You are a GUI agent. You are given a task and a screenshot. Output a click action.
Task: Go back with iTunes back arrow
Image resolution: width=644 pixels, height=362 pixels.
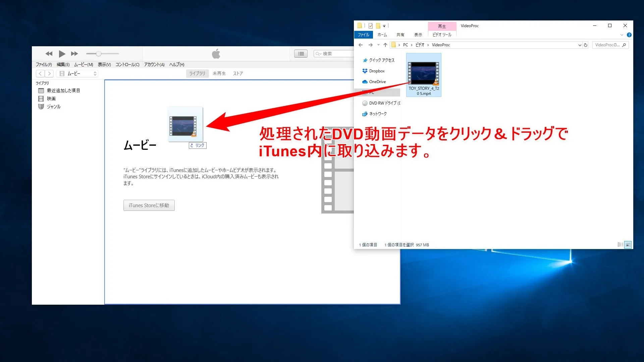[40, 73]
